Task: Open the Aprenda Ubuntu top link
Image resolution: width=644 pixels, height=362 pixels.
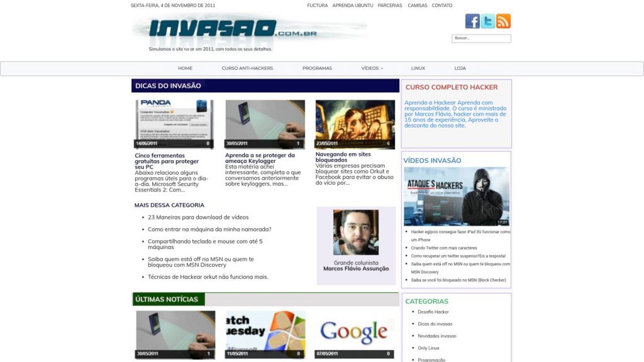Action: pyautogui.click(x=352, y=6)
